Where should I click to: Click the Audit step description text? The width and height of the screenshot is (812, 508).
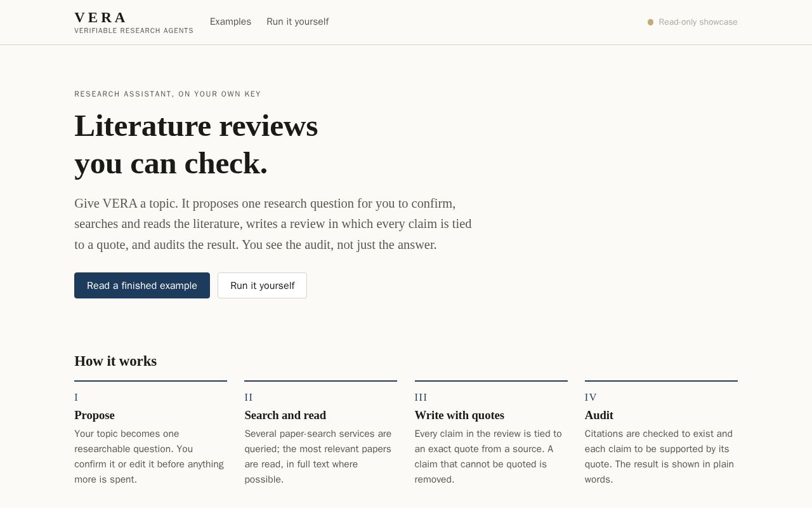click(x=660, y=457)
